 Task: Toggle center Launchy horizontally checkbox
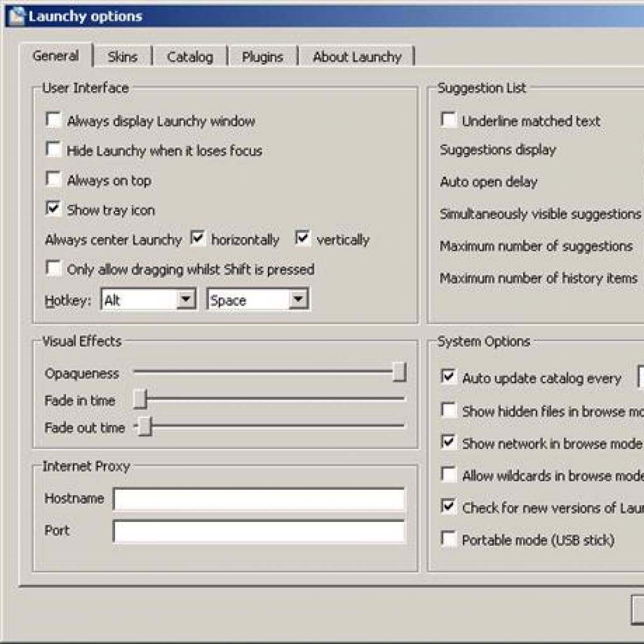pos(197,238)
